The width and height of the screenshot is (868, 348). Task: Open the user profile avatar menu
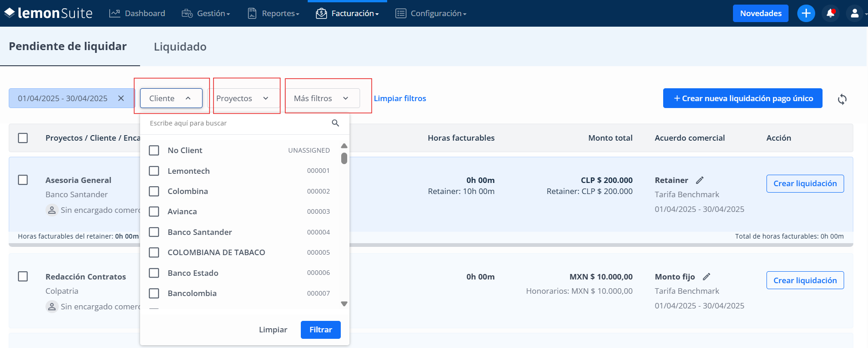pos(854,13)
